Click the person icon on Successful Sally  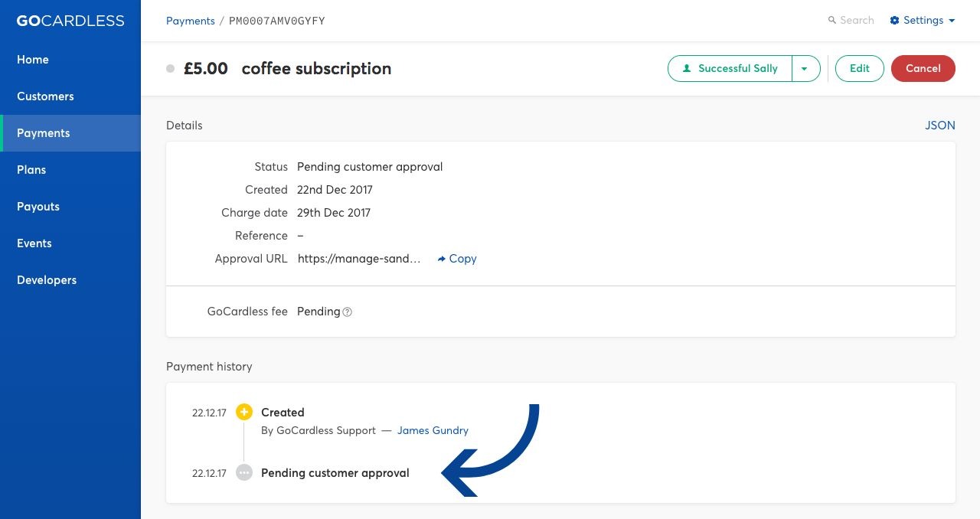[x=687, y=68]
